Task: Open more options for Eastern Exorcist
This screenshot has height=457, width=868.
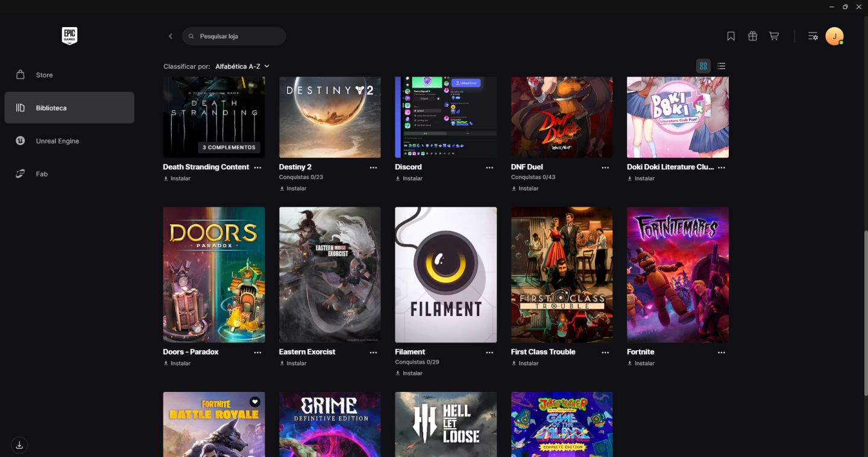Action: (373, 352)
